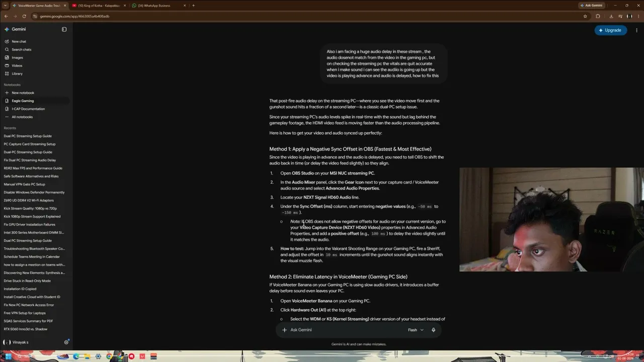Screen dimensions: 644x362
Task: Show All notebooks
Action: [22, 117]
